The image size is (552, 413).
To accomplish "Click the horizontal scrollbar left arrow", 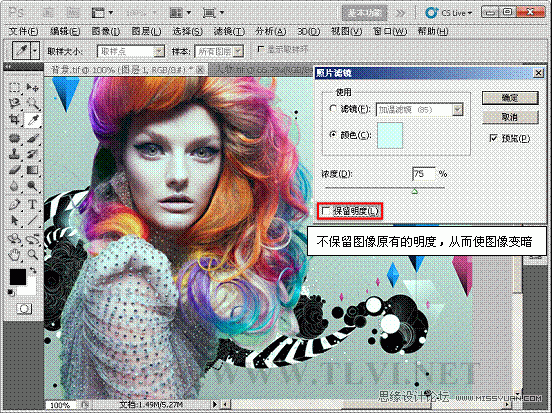I will (x=225, y=405).
